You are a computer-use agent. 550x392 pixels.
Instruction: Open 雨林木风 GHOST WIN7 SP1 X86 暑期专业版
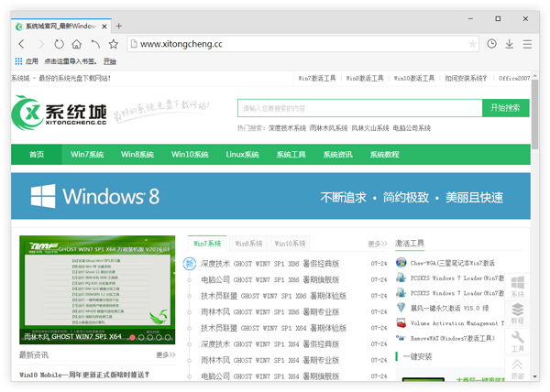[269, 311]
